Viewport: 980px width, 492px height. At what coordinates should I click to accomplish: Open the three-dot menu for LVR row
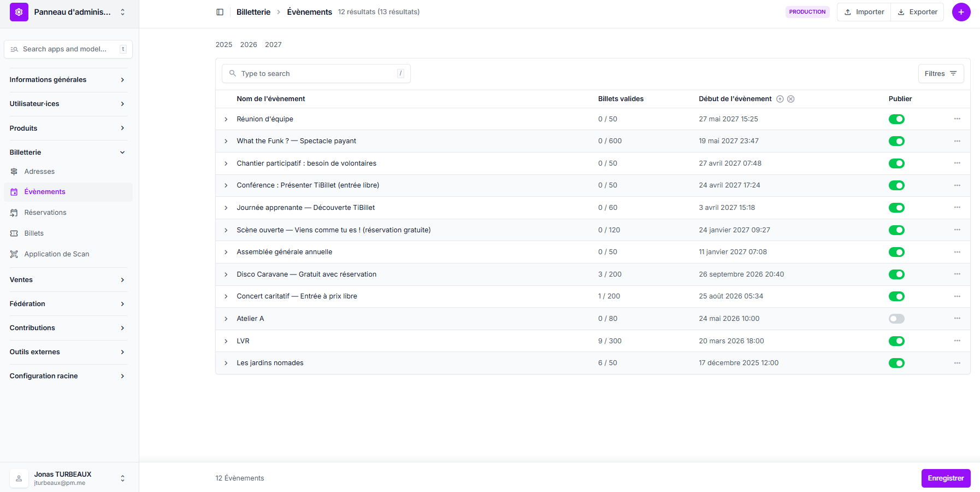[957, 341]
